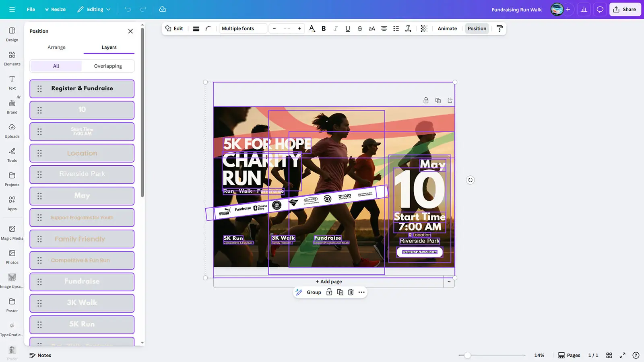Open the Multiple fonts dropdown
644x362 pixels.
tap(243, 29)
